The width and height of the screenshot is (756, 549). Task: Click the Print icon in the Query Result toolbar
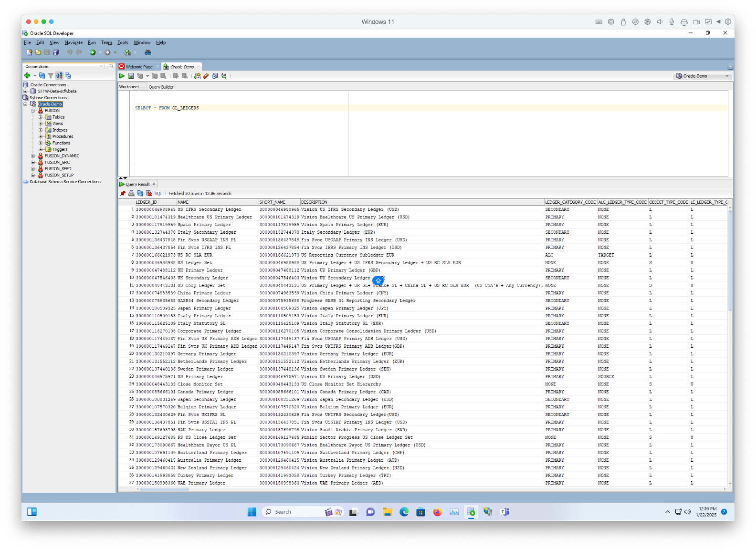click(x=131, y=194)
